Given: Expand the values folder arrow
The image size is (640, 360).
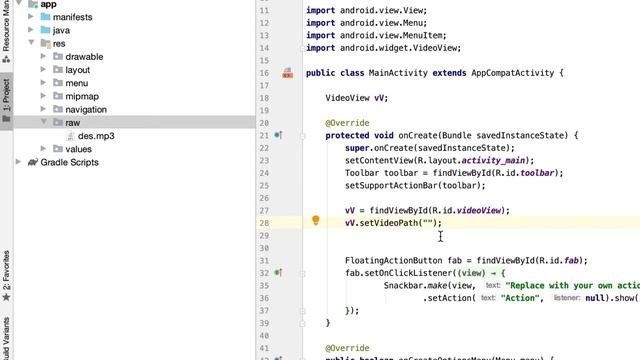Looking at the screenshot, I should coord(43,149).
